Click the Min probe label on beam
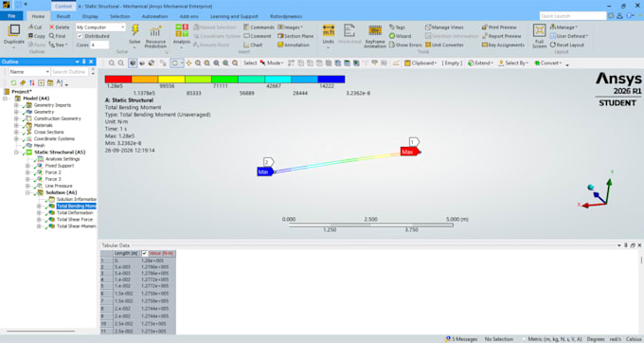 coord(265,171)
